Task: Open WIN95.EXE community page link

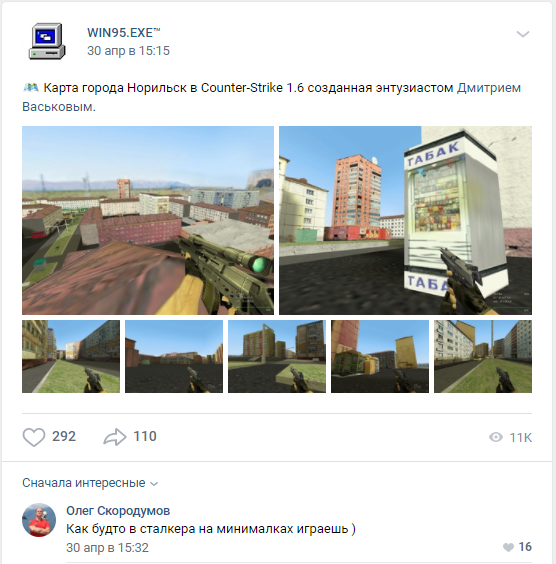Action: 123,33
